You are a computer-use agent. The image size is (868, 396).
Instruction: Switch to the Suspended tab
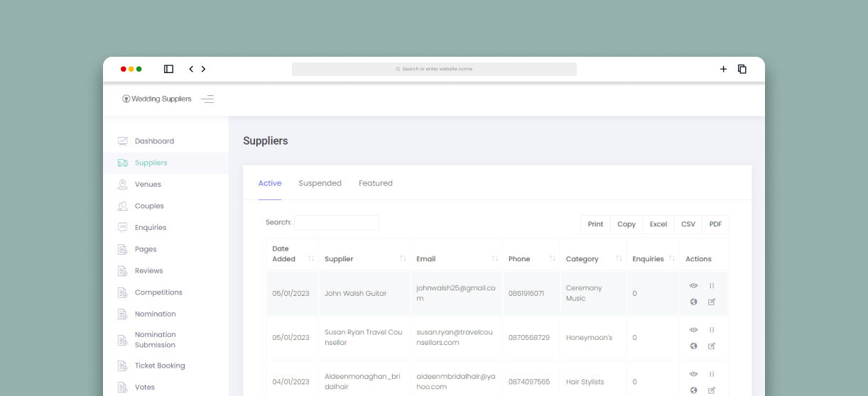[x=320, y=183]
